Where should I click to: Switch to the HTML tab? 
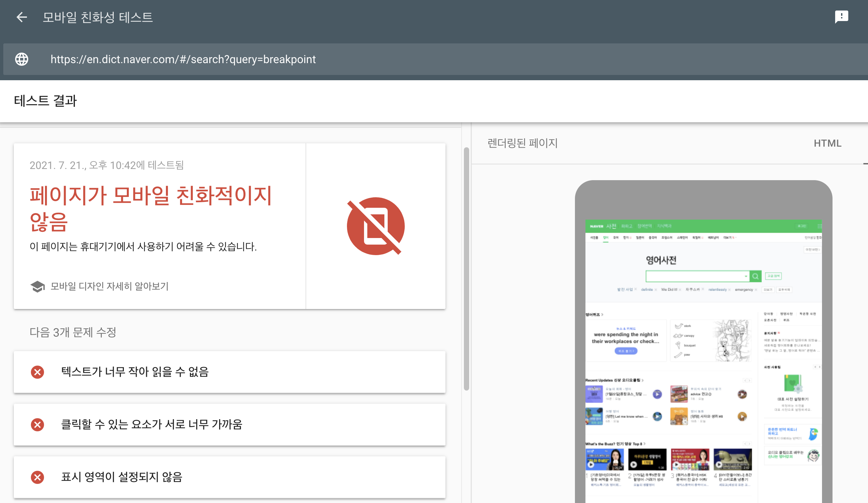pos(827,143)
